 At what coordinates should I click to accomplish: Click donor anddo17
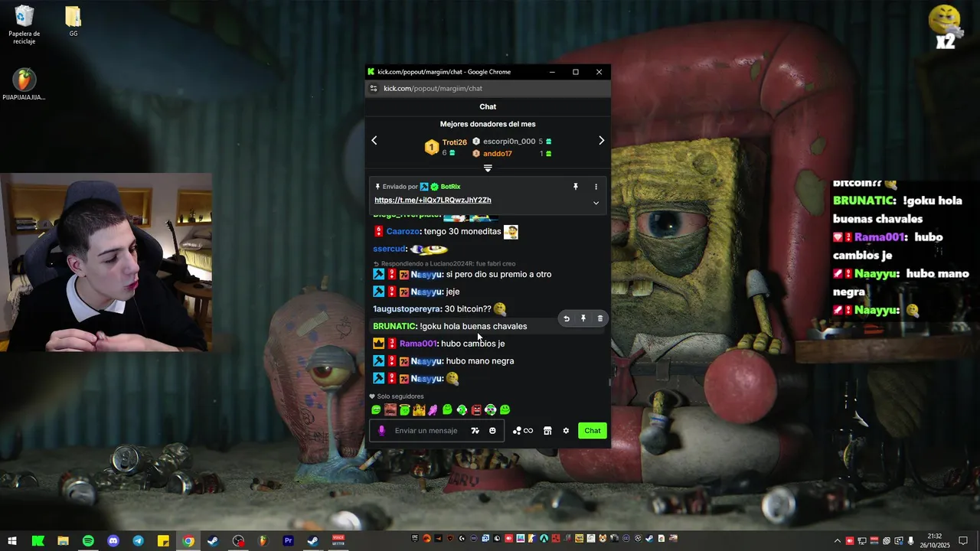click(x=498, y=154)
